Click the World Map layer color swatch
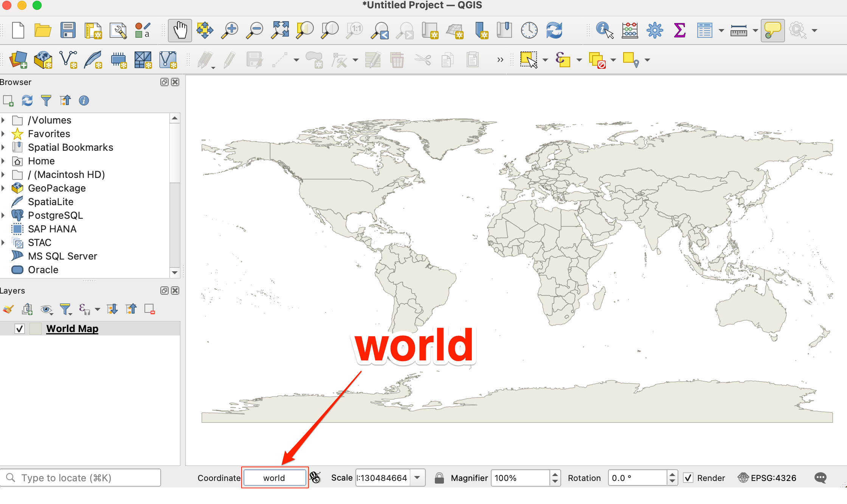The width and height of the screenshot is (847, 504). click(x=36, y=329)
